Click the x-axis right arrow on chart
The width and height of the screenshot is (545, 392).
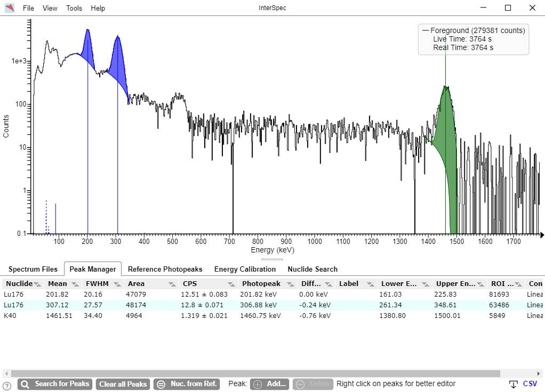(542, 234)
